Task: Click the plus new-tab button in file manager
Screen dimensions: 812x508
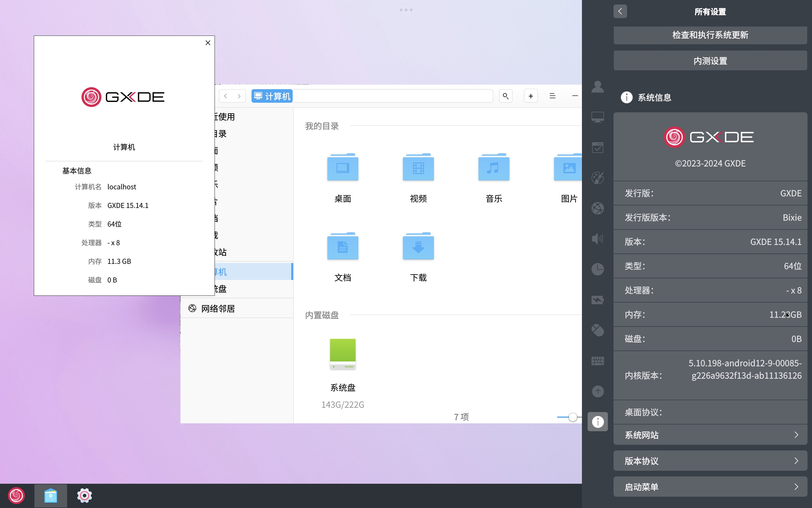Action: pyautogui.click(x=531, y=96)
